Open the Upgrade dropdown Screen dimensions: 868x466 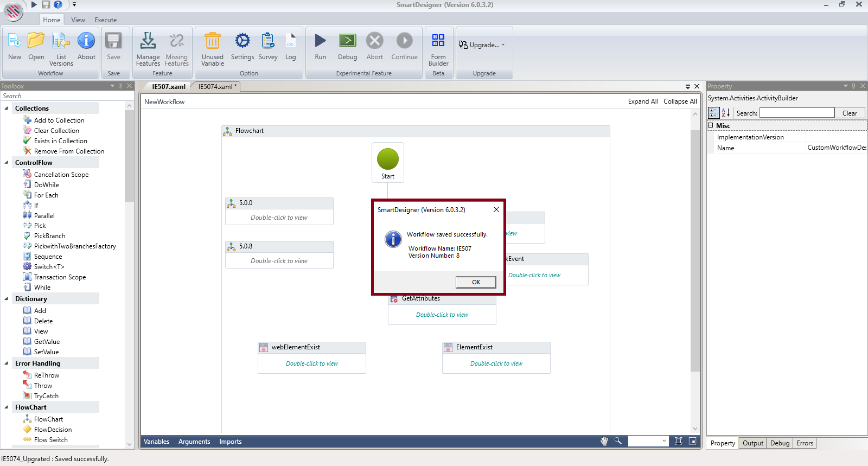pos(482,45)
